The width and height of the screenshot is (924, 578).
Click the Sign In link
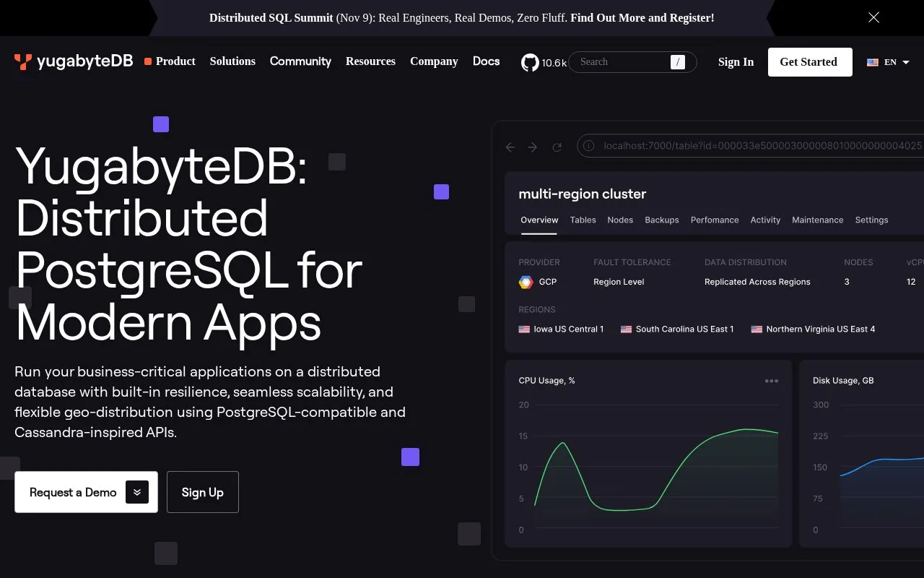pyautogui.click(x=736, y=62)
